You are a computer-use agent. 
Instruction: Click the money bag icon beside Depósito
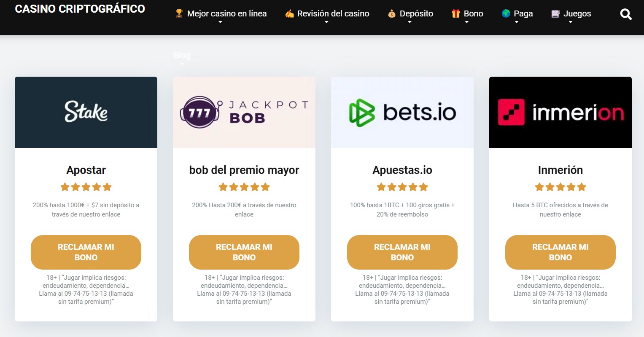point(392,14)
